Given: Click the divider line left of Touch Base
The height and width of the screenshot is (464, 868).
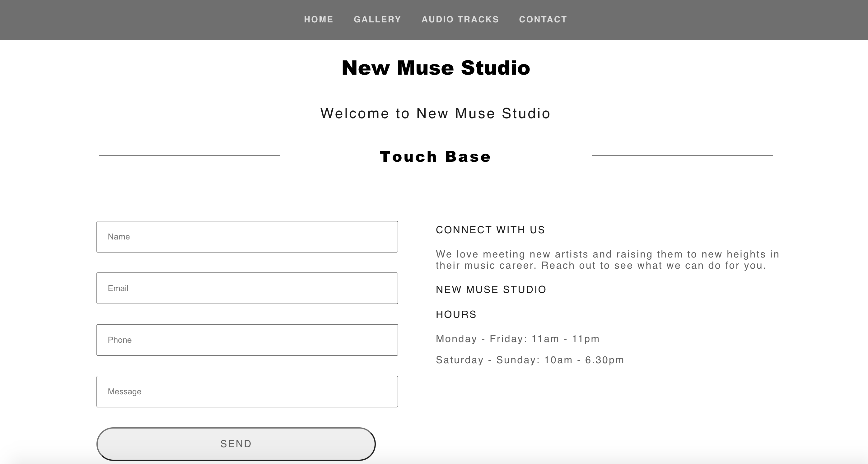Looking at the screenshot, I should coord(189,155).
